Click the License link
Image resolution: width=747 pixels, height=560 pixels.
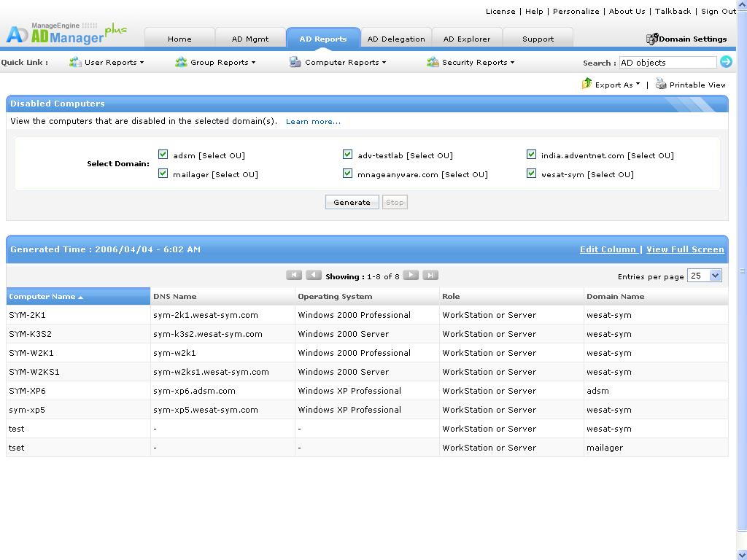[500, 12]
